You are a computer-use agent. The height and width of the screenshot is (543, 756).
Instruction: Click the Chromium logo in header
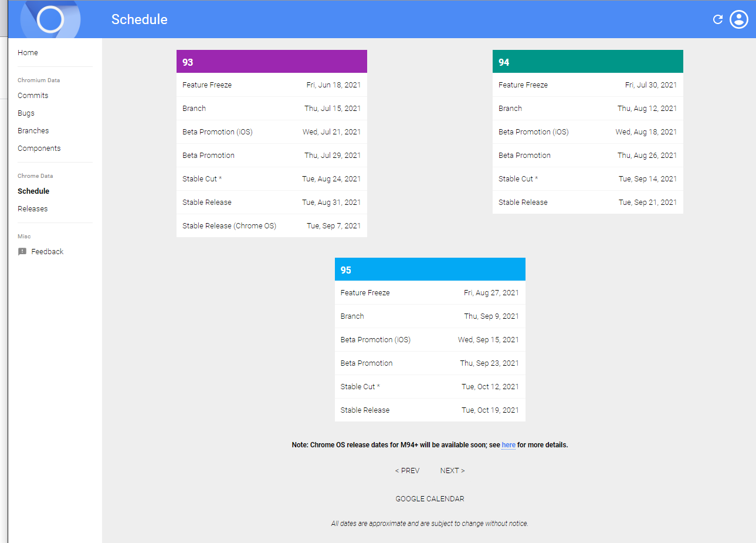point(50,19)
